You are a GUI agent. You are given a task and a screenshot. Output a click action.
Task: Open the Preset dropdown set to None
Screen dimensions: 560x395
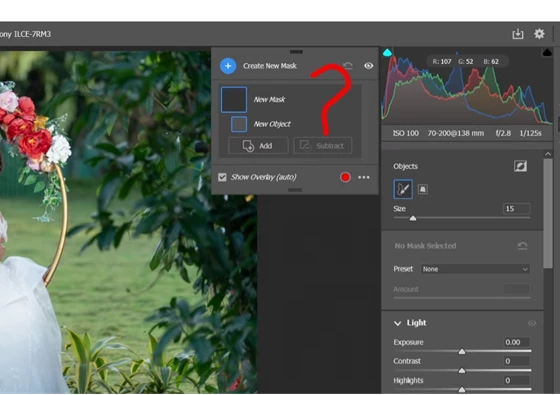[475, 269]
